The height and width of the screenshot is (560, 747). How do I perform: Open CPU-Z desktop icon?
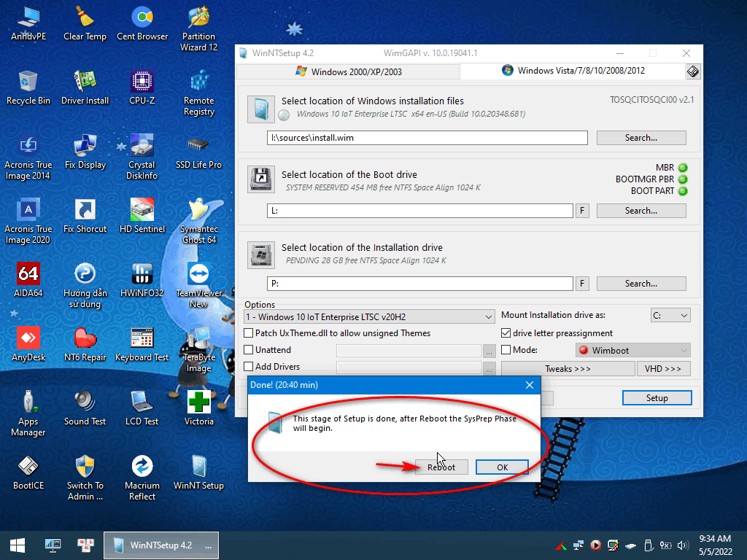[x=142, y=87]
